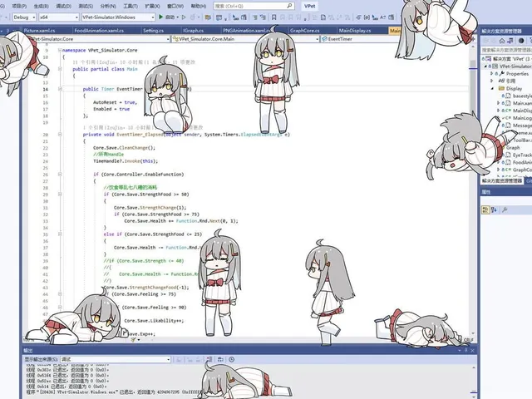Open the Debug configuration dropdown
Screen dimensions: 532x399
point(24,17)
